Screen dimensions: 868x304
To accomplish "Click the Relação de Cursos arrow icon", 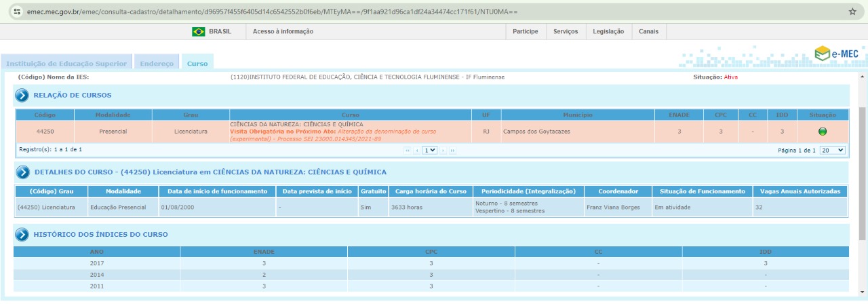I will [x=22, y=95].
